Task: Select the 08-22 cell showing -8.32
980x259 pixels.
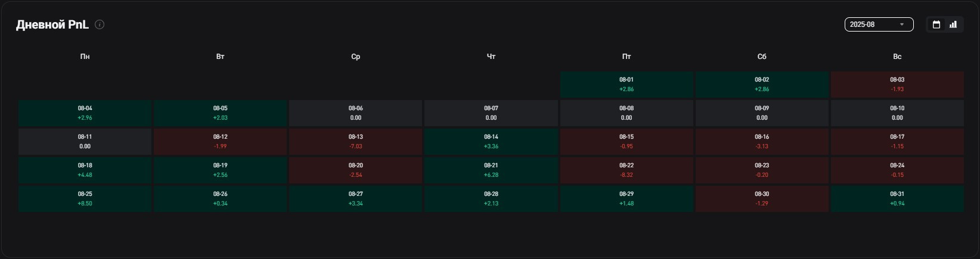Action: (x=627, y=170)
